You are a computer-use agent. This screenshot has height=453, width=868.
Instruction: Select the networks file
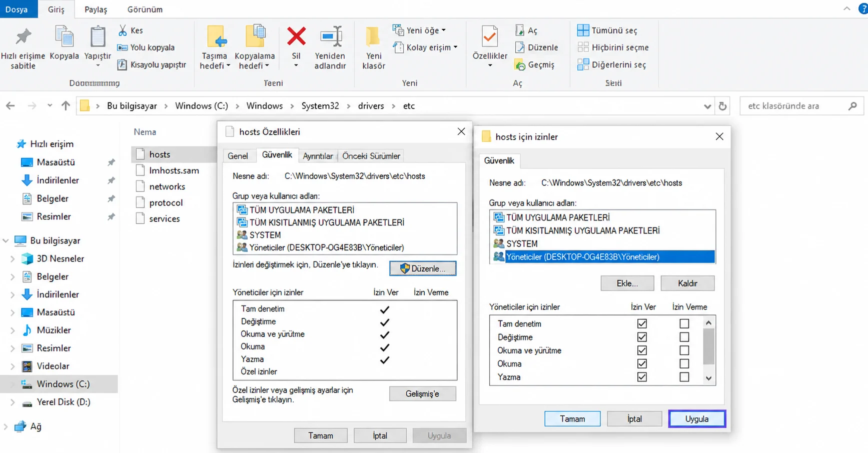[x=161, y=186]
